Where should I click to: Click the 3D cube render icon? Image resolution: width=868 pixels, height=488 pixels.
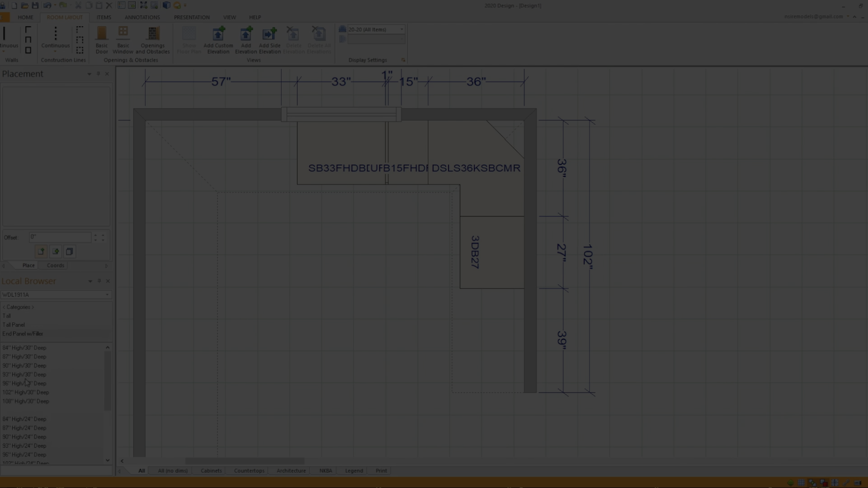click(166, 5)
